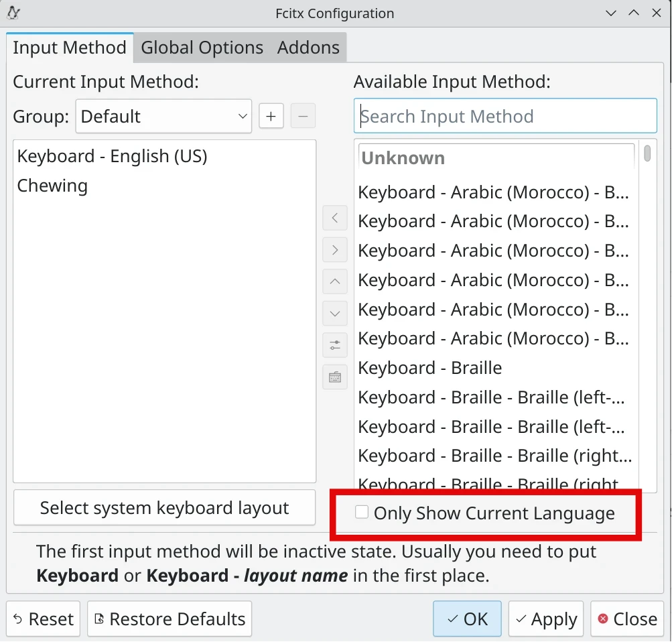Go to the Addons tab
The width and height of the screenshot is (672, 642).
(308, 48)
